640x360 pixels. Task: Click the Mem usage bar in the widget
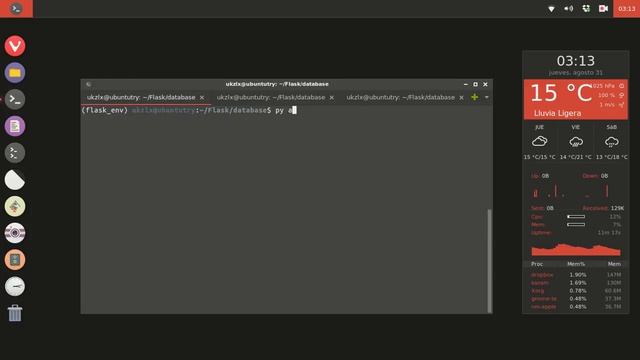coord(576,224)
